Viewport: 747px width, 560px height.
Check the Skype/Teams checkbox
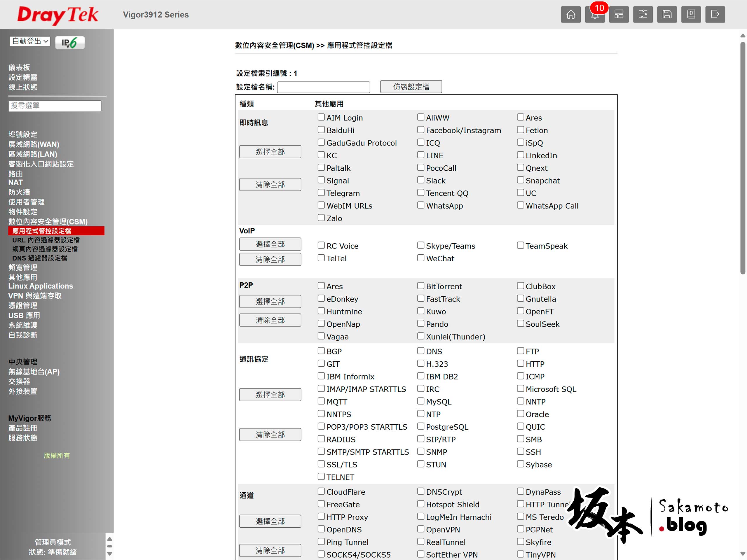(x=420, y=245)
